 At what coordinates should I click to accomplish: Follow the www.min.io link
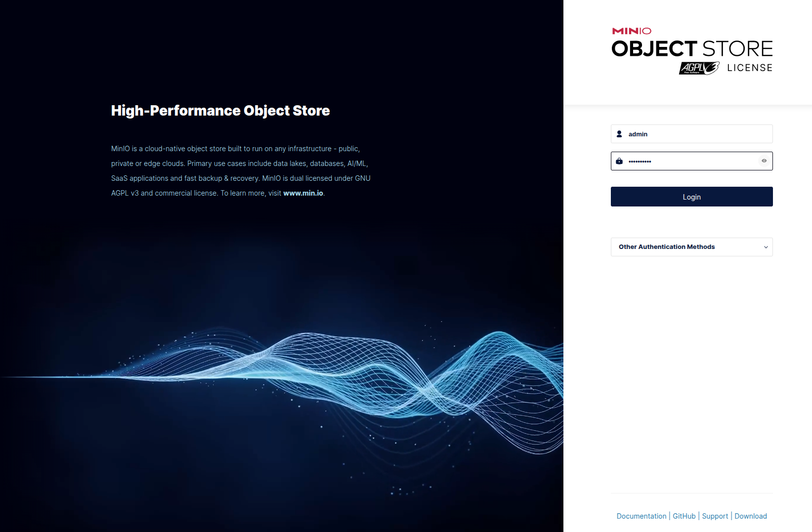click(x=303, y=193)
